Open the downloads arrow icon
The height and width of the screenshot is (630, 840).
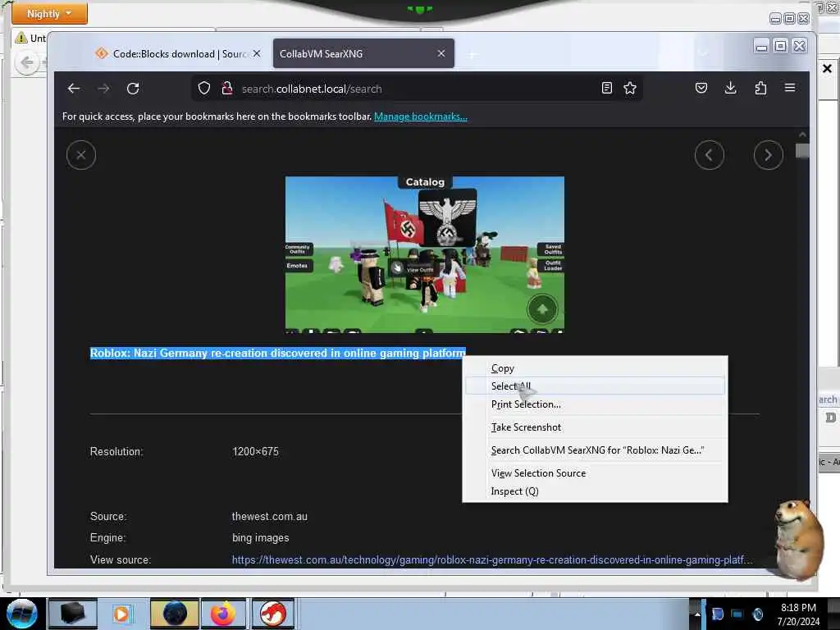coord(730,88)
